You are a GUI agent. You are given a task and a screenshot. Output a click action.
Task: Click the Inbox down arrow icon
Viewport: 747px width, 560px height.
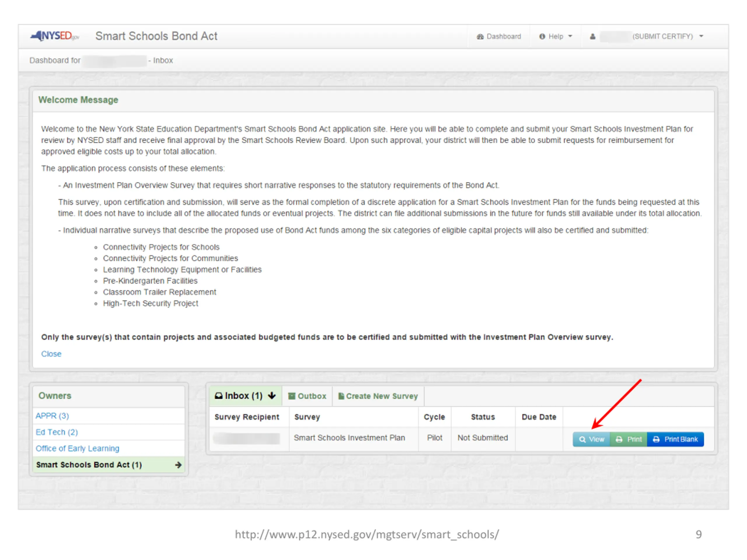[x=272, y=395]
